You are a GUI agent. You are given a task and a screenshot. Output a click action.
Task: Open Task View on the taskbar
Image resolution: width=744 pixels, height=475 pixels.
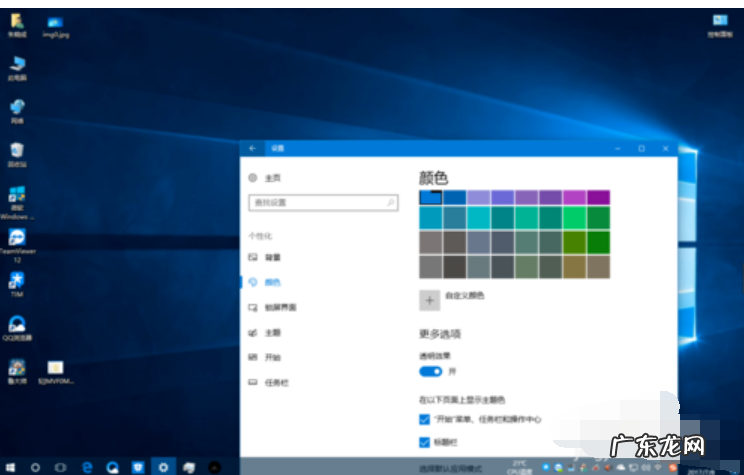click(x=61, y=467)
